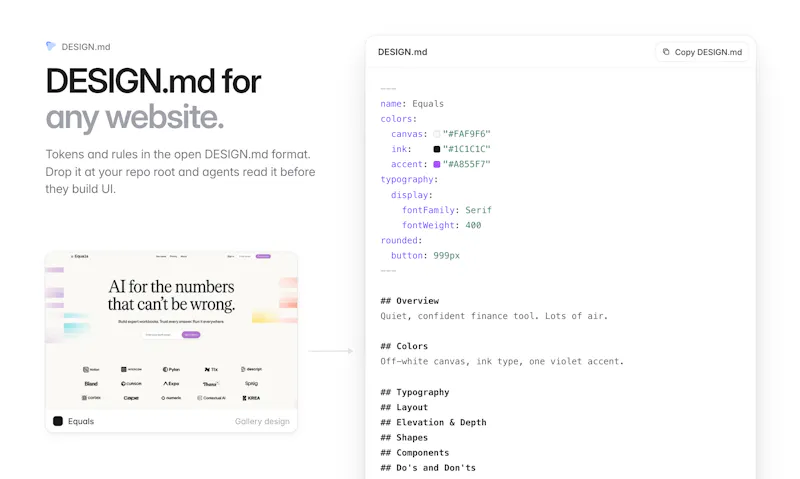Click the black ink #1C1C1C swatch
This screenshot has height=479, width=800.
[x=437, y=149]
